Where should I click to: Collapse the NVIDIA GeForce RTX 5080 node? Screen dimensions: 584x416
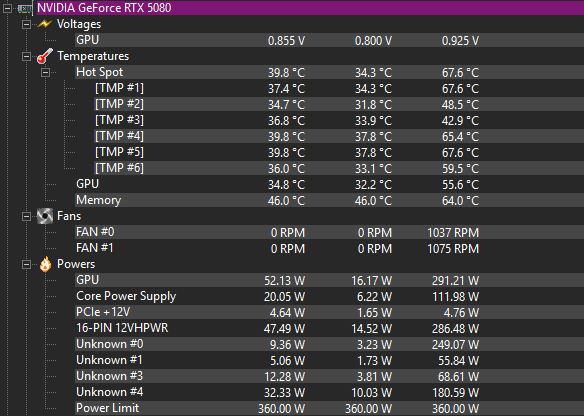coord(7,8)
